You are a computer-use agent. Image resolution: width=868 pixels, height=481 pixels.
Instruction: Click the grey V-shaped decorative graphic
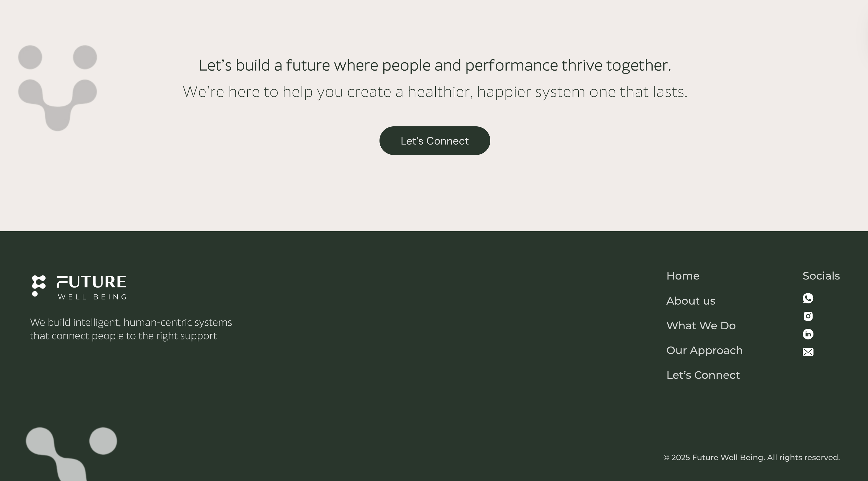click(x=57, y=88)
